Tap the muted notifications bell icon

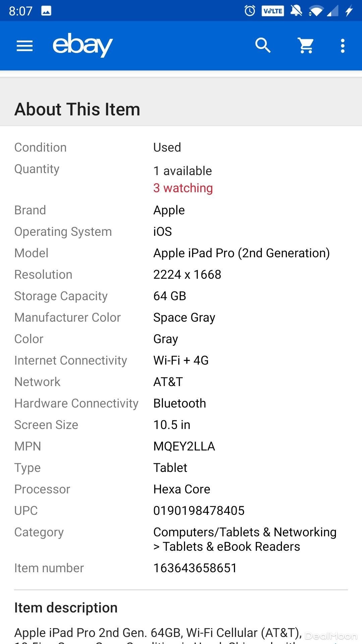pos(296,11)
